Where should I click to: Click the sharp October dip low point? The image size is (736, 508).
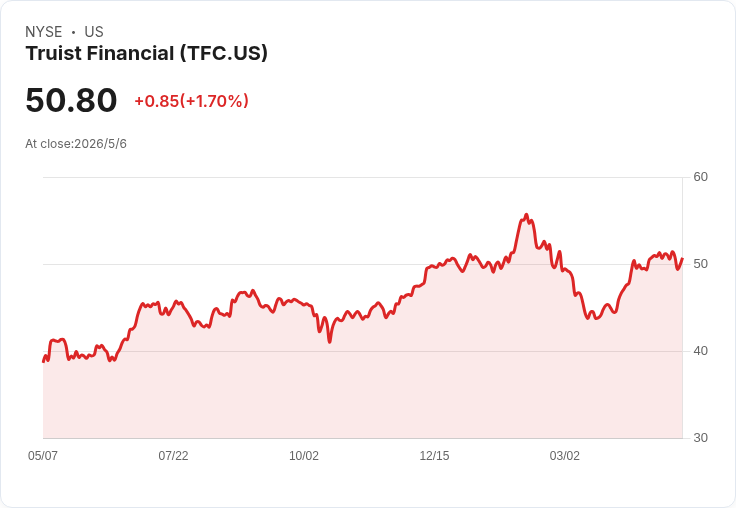click(330, 342)
